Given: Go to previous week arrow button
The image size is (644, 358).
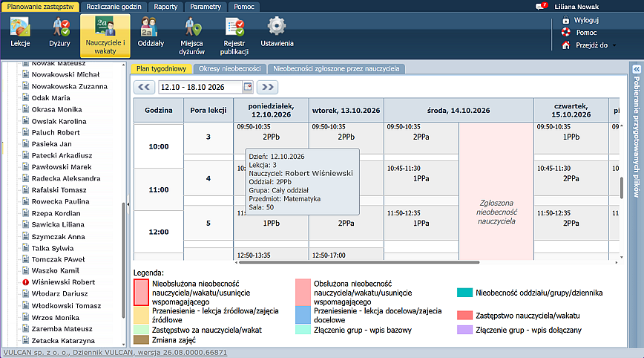Looking at the screenshot, I should click(144, 87).
